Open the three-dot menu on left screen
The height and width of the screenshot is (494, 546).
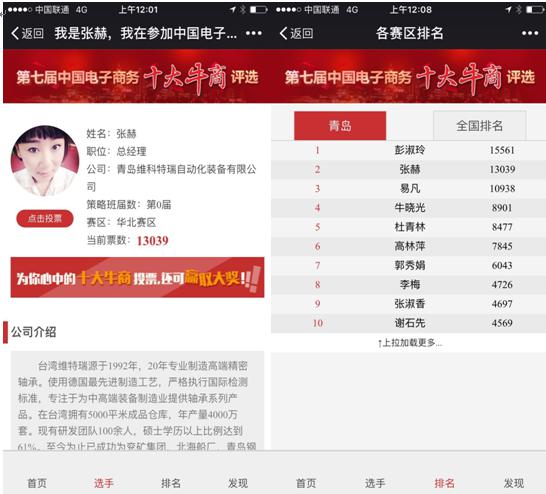click(254, 33)
